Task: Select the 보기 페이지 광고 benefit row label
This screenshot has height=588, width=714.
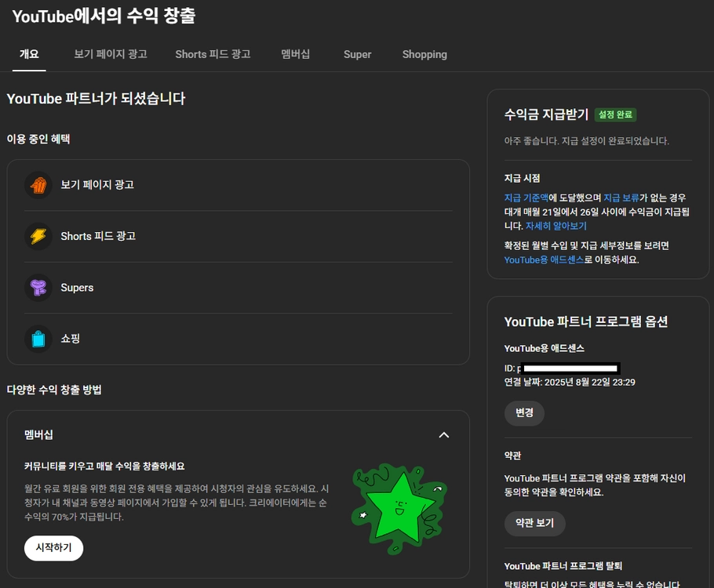Action: point(97,185)
